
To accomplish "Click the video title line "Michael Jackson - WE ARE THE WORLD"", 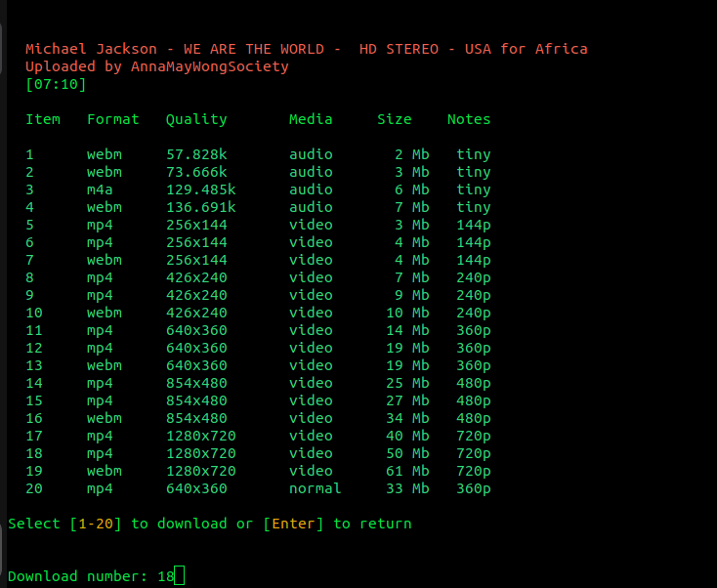I will click(x=307, y=49).
